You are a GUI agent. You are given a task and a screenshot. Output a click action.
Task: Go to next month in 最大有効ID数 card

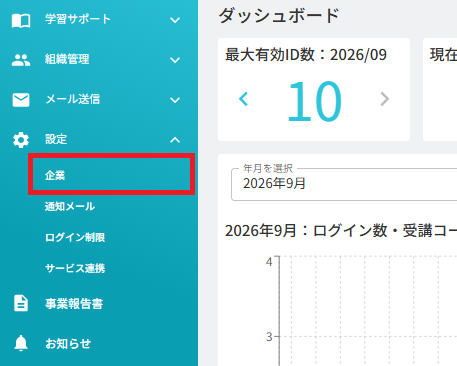(385, 99)
